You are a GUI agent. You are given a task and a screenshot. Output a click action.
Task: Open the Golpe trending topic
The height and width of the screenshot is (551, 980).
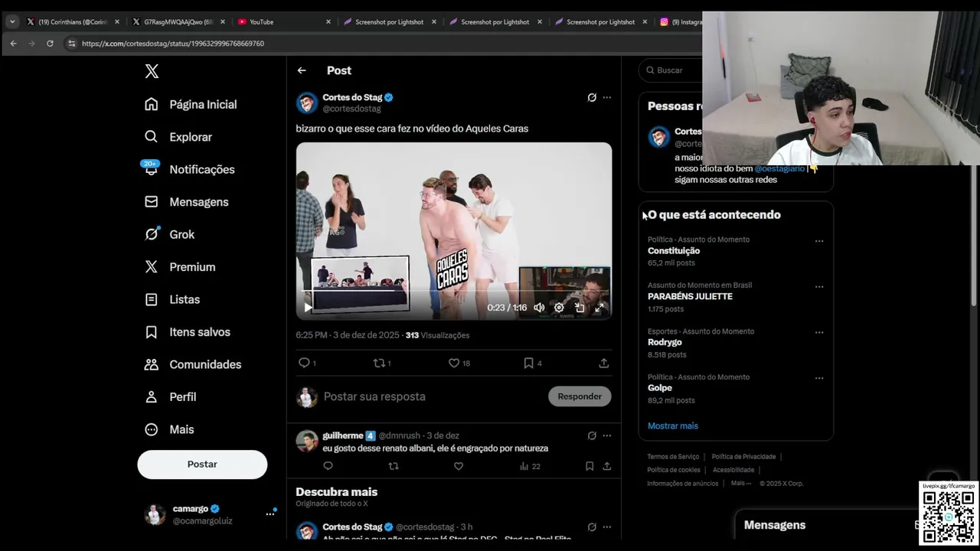[660, 388]
